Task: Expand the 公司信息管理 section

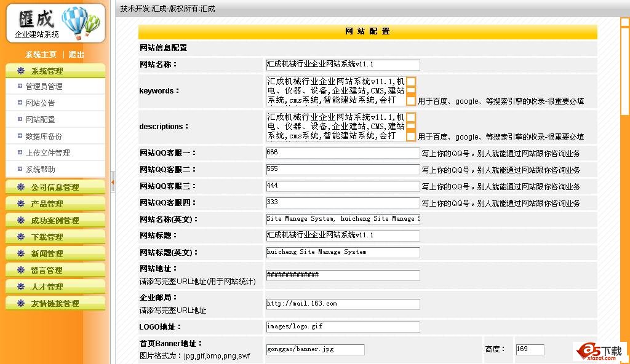Action: tap(55, 187)
